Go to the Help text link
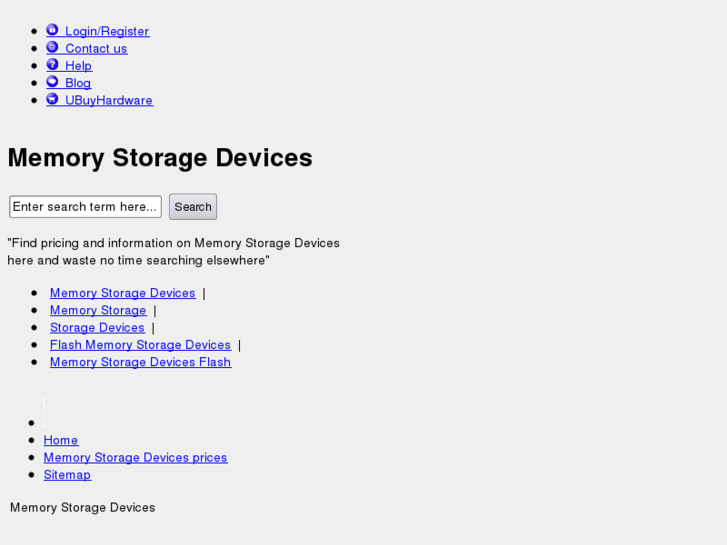 click(78, 66)
